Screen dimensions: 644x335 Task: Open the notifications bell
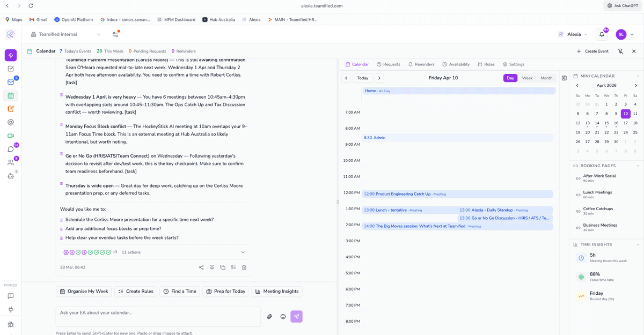tap(601, 33)
